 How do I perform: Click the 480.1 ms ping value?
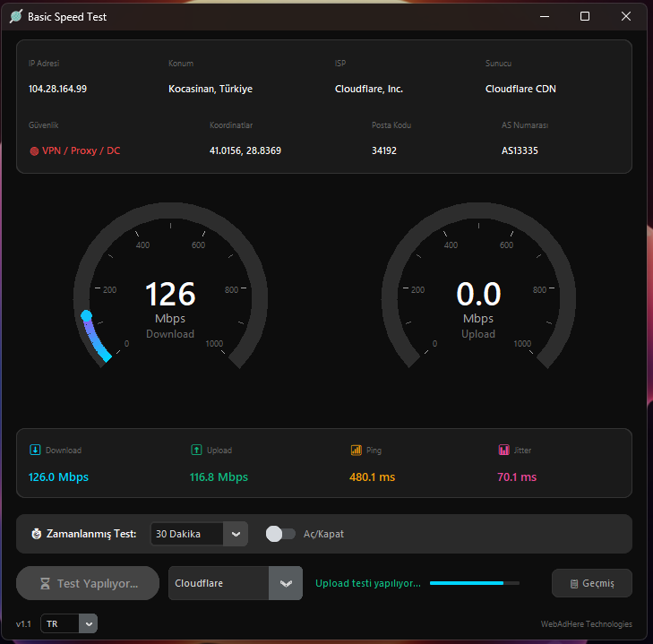(373, 477)
